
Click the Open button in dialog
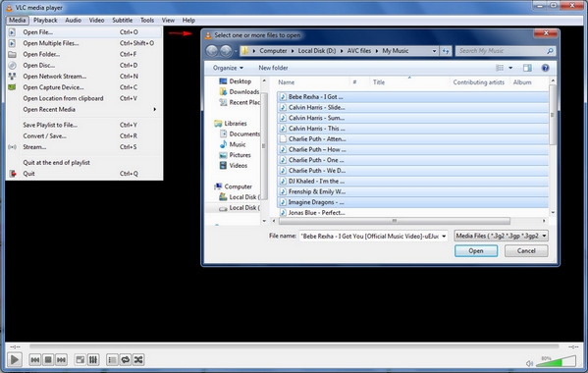(476, 250)
